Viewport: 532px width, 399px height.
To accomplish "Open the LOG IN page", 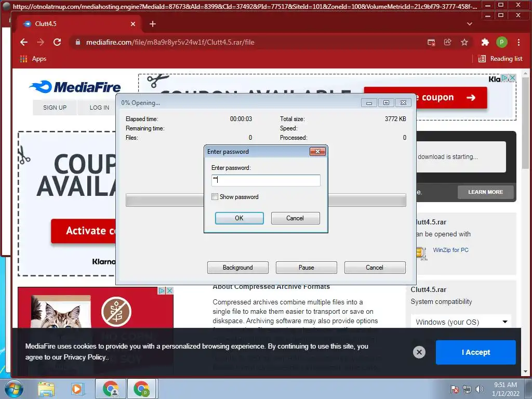I will pyautogui.click(x=99, y=108).
